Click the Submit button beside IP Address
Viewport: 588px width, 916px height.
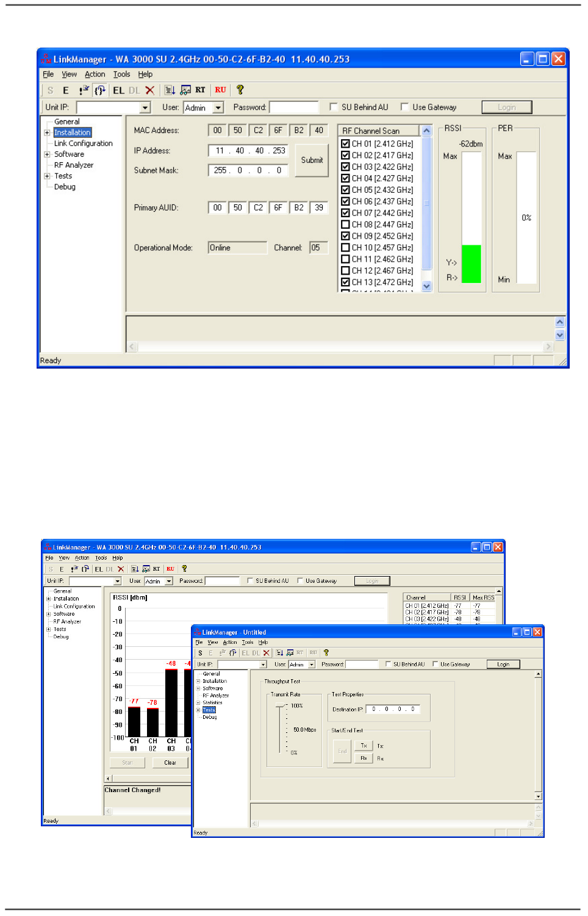[x=312, y=160]
